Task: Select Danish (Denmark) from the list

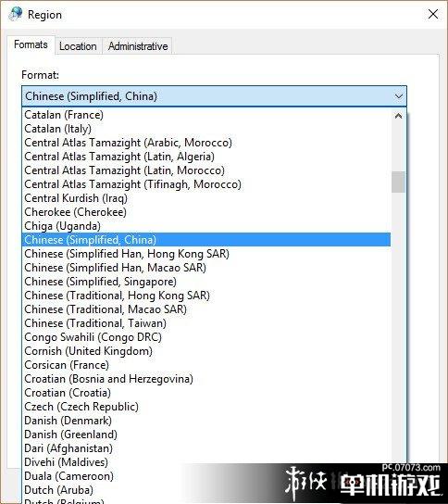Action: (68, 421)
